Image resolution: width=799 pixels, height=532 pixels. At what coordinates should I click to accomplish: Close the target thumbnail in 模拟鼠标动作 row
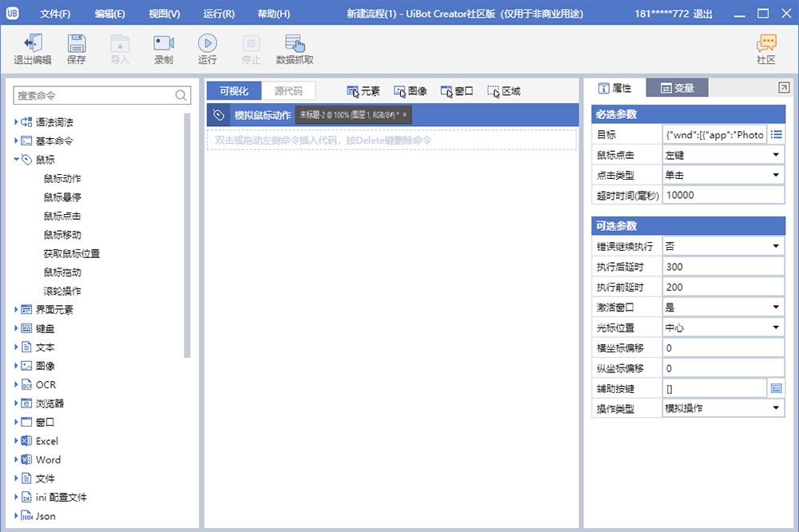tap(404, 115)
